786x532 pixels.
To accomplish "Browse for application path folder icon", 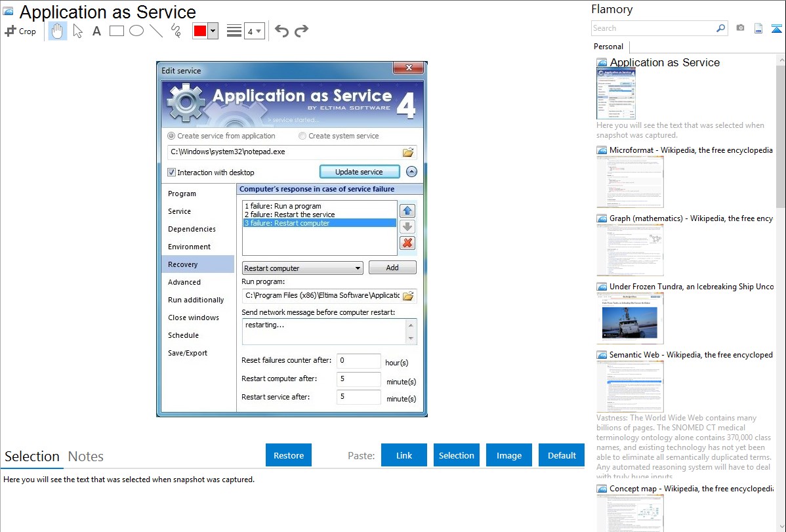I will point(408,152).
